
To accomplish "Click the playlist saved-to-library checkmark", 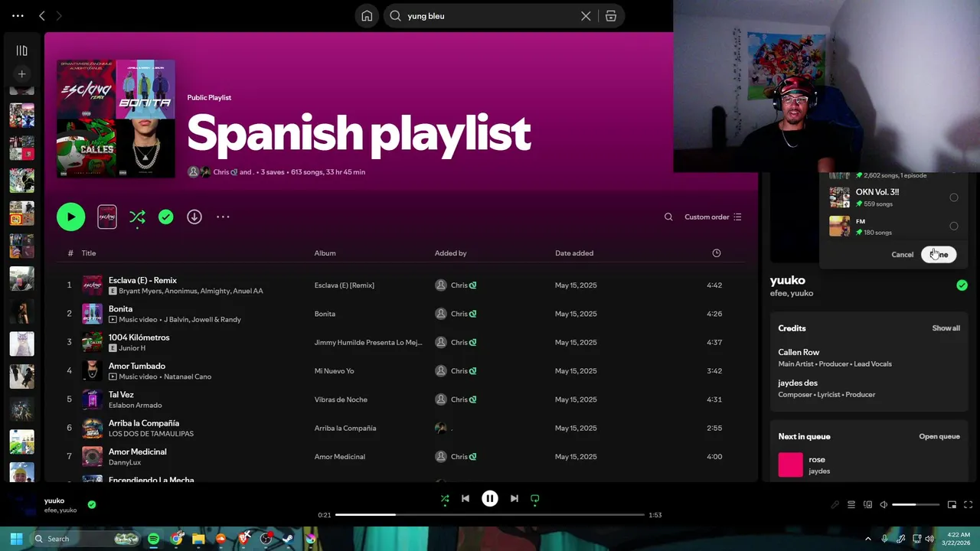I will point(165,217).
